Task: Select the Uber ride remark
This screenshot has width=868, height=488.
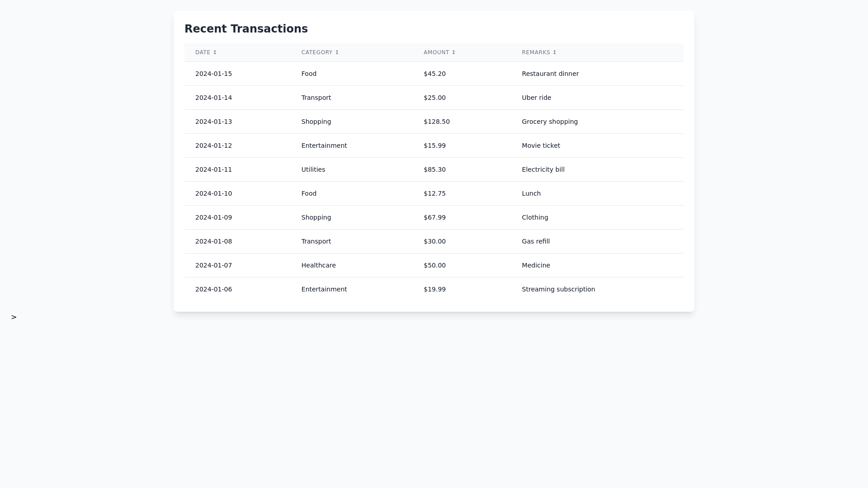Action: (536, 98)
